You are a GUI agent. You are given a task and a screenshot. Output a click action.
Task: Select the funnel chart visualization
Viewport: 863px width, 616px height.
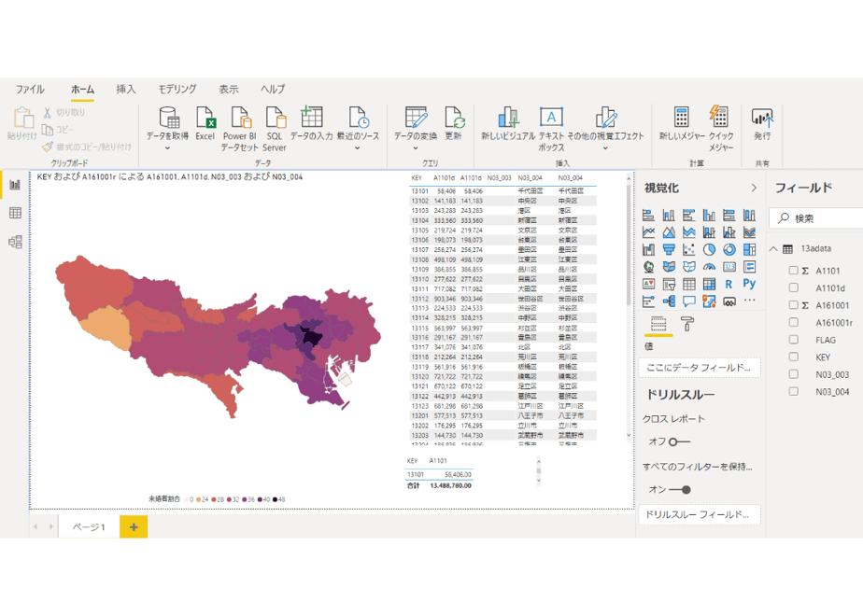coord(669,250)
